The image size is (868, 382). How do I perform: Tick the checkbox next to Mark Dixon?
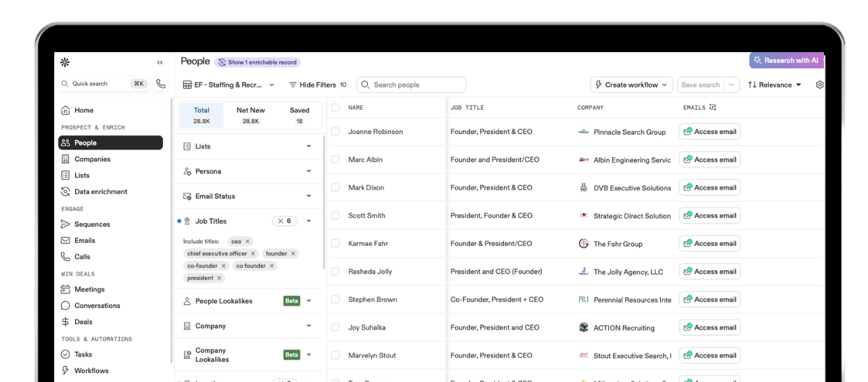click(335, 188)
